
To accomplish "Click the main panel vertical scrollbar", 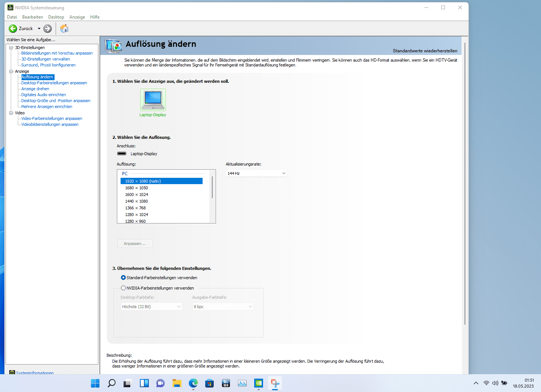I will coord(465,184).
